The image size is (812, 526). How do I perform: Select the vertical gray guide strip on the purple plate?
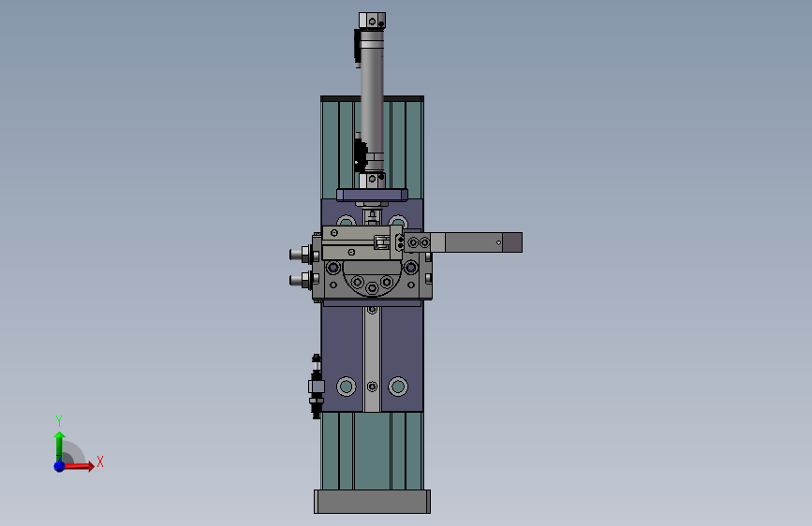click(372, 358)
